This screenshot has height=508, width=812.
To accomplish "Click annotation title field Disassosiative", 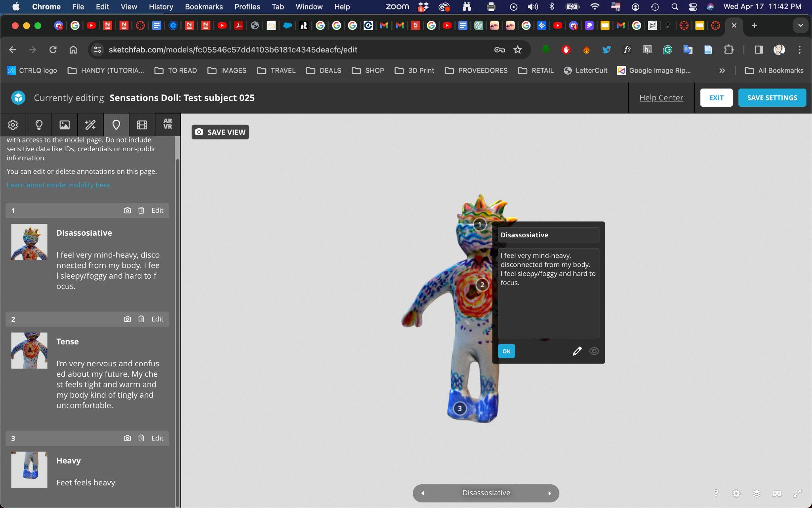I will (x=548, y=235).
